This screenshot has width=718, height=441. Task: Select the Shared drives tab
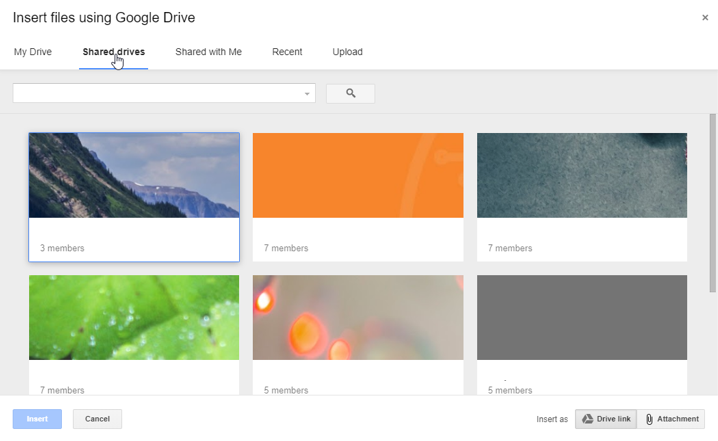[114, 52]
